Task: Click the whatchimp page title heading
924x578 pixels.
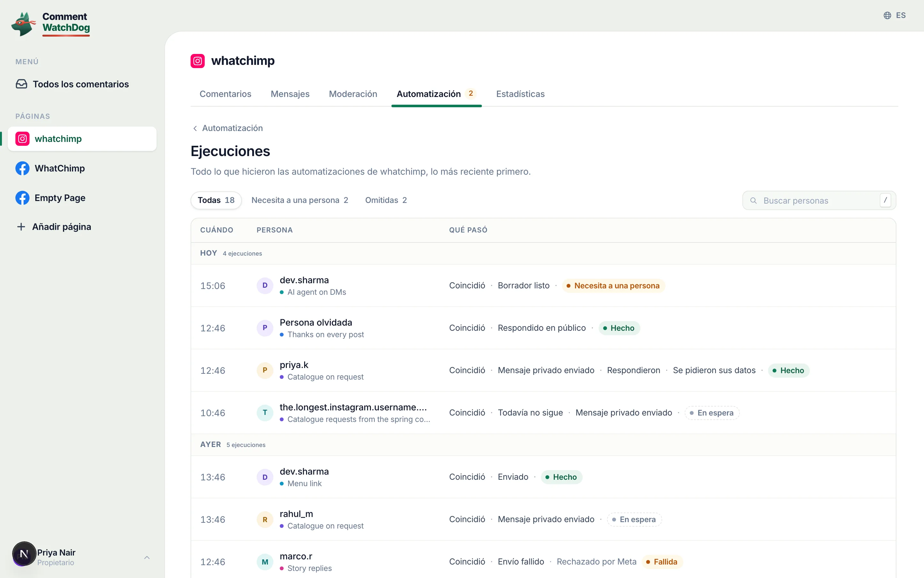Action: pyautogui.click(x=243, y=61)
